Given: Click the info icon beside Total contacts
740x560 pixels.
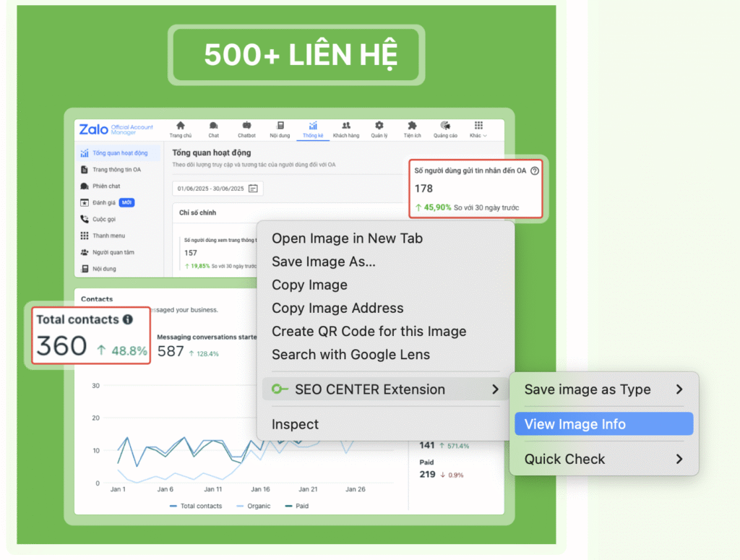Looking at the screenshot, I should [128, 319].
